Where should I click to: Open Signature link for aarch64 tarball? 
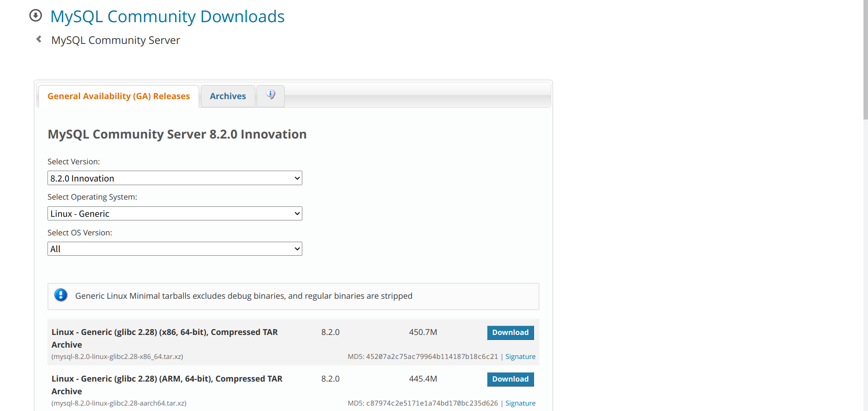pos(520,403)
